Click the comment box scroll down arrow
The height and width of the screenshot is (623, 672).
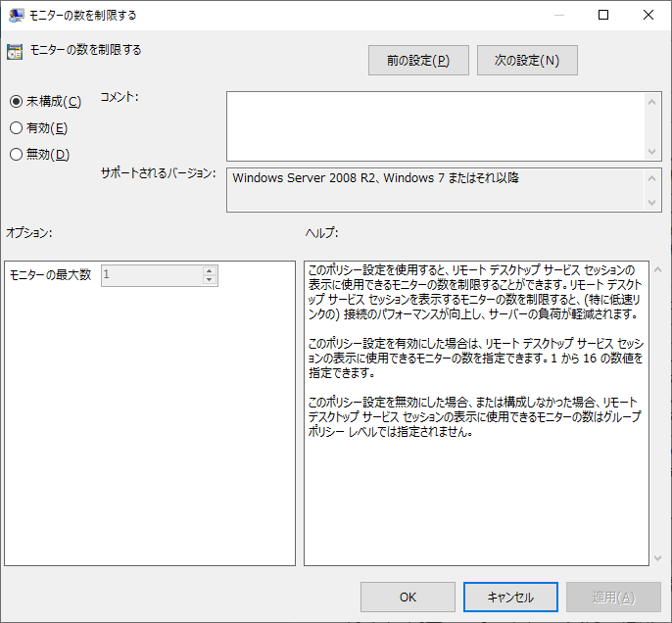651,152
